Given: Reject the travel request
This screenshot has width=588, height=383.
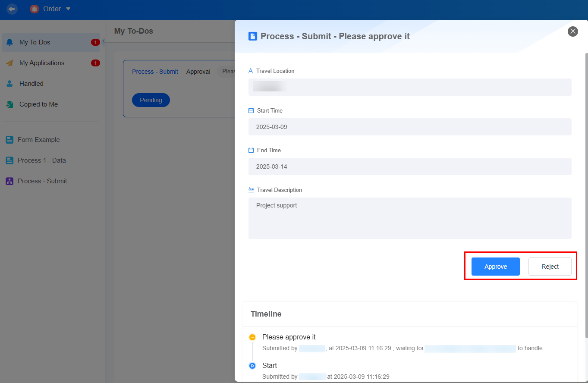Looking at the screenshot, I should [550, 267].
